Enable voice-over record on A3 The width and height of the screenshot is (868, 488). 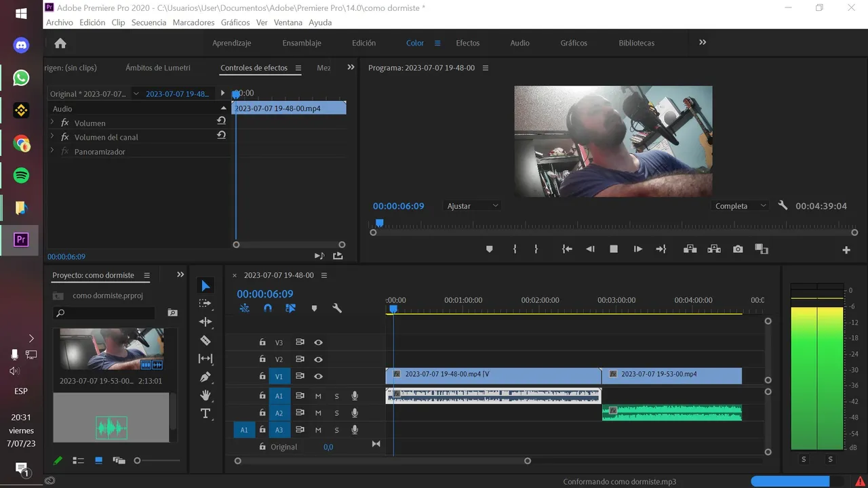point(354,430)
